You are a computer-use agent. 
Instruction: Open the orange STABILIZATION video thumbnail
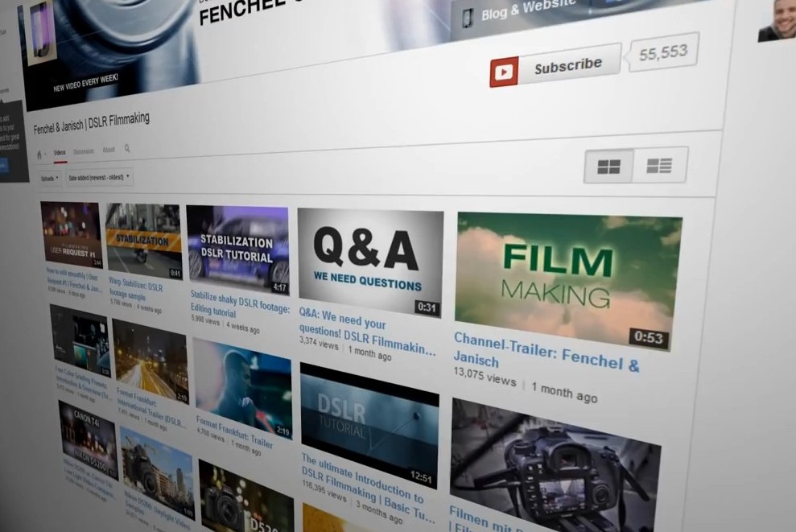144,241
